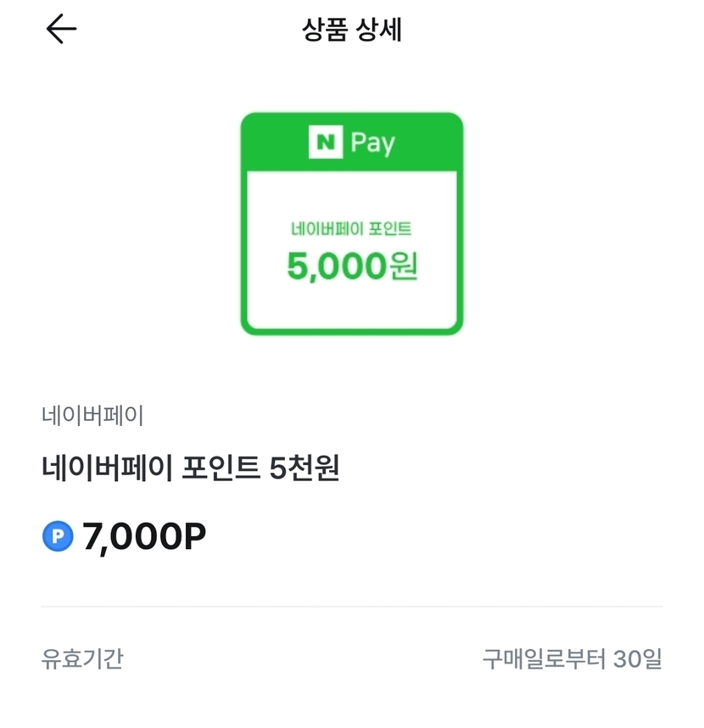Tap the white N logo on the card
This screenshot has height=728, width=704.
325,142
